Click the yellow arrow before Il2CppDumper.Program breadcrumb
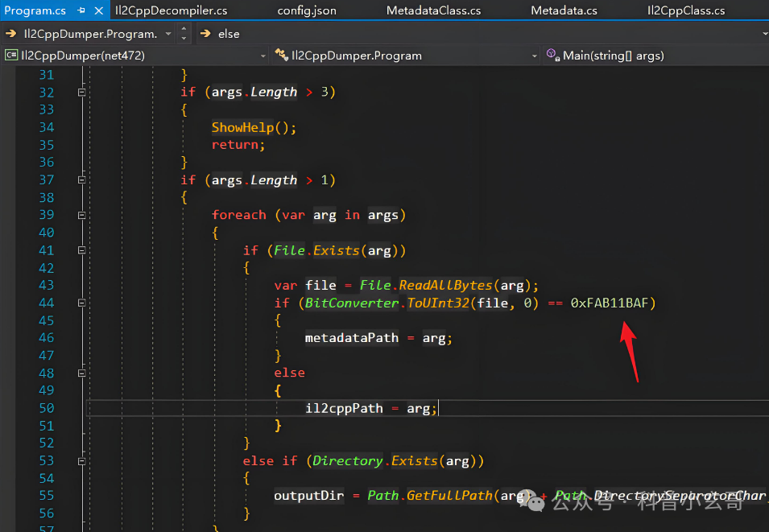The width and height of the screenshot is (769, 532). pos(11,33)
